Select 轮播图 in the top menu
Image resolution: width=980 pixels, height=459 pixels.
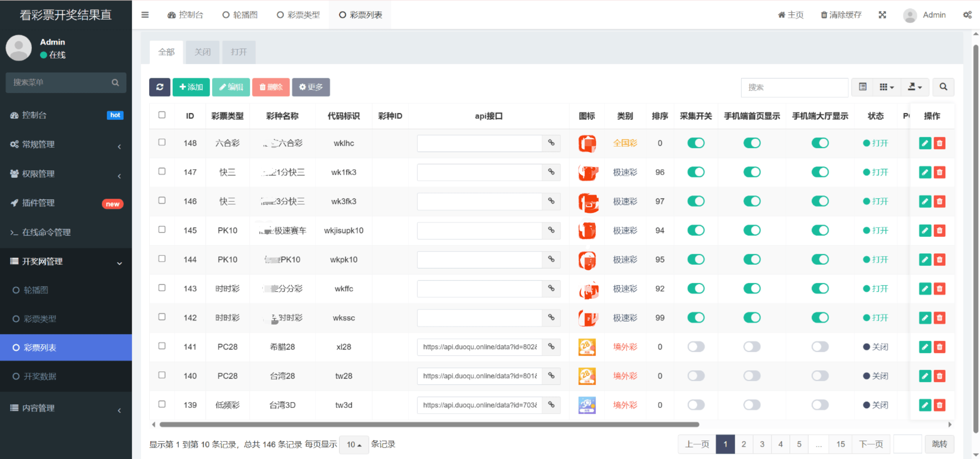[240, 15]
